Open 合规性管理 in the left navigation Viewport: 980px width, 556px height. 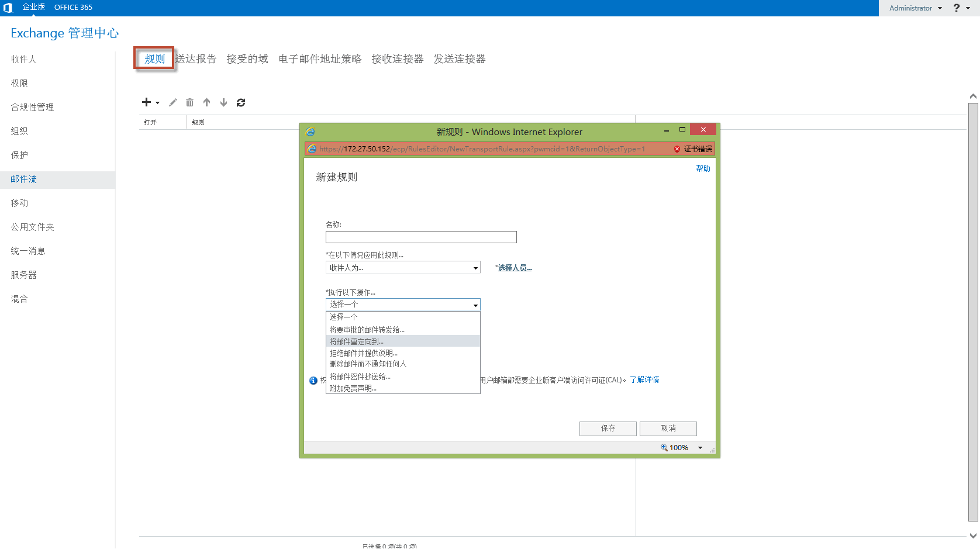(x=32, y=107)
